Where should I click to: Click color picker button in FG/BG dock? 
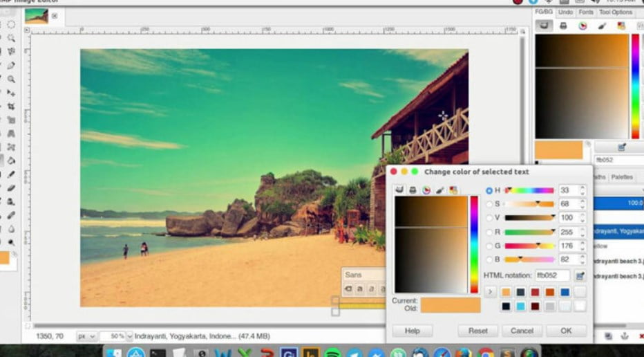[x=621, y=147]
